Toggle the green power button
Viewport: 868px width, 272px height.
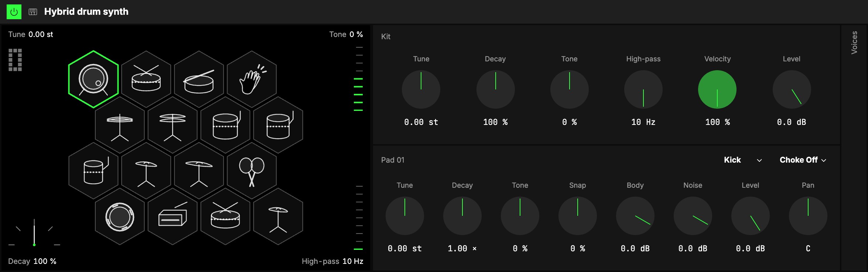tap(14, 12)
